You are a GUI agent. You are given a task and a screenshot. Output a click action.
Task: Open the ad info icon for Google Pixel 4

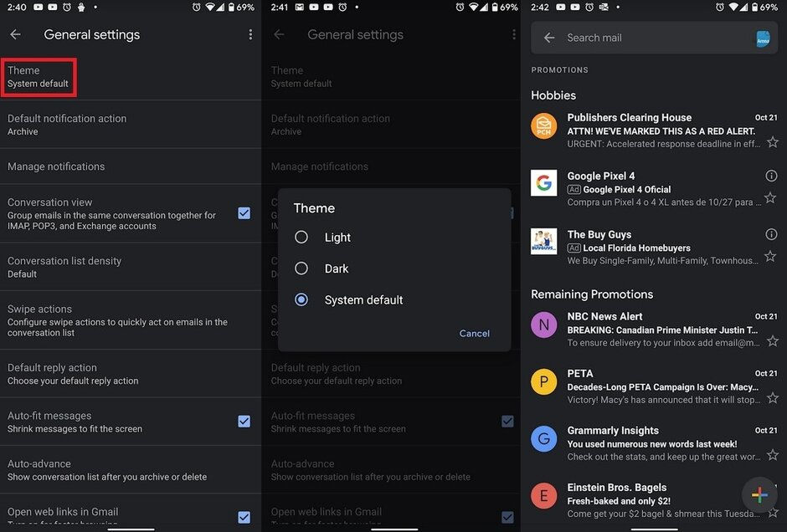click(x=771, y=176)
